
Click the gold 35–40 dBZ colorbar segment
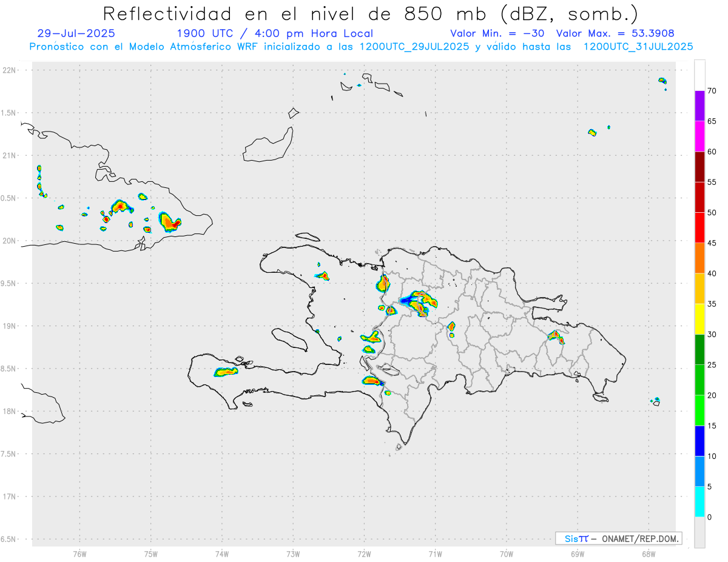tap(699, 289)
